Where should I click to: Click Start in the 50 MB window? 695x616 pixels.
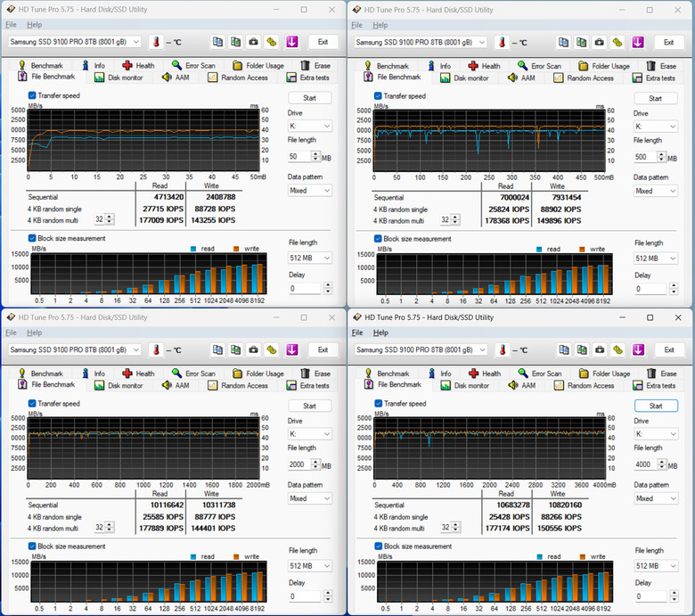[309, 97]
